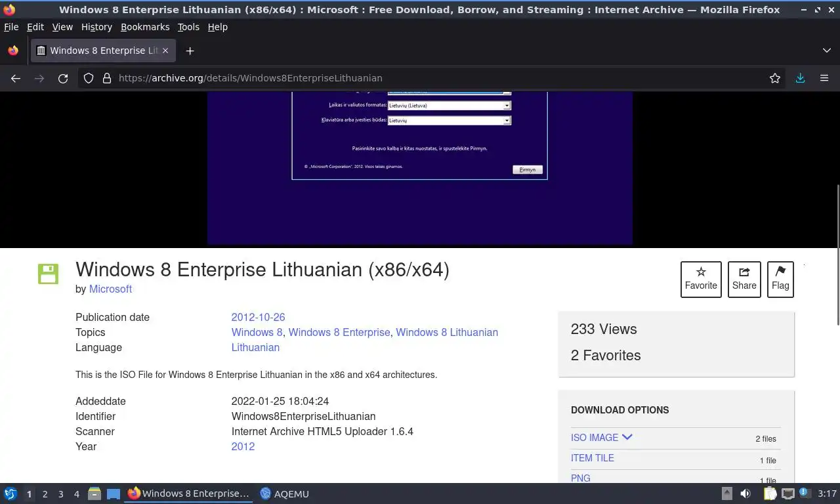Flag this archive item
This screenshot has height=504, width=840.
pyautogui.click(x=780, y=279)
